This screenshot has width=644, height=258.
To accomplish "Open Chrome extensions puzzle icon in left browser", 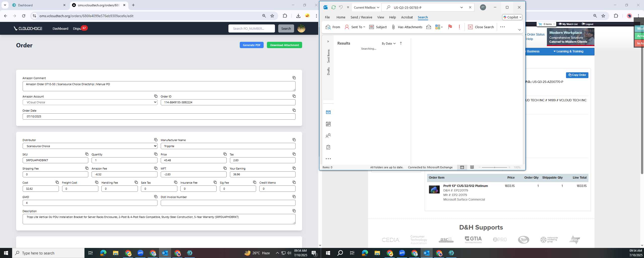I will (x=285, y=16).
